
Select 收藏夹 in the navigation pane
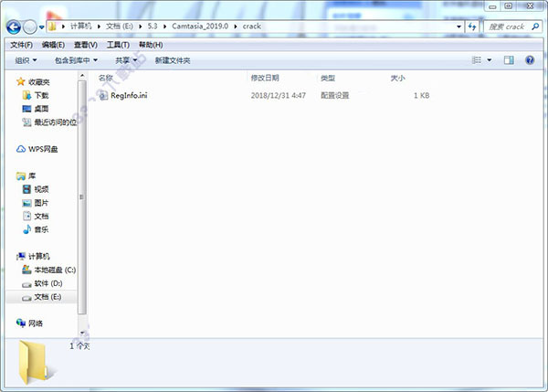pos(38,82)
